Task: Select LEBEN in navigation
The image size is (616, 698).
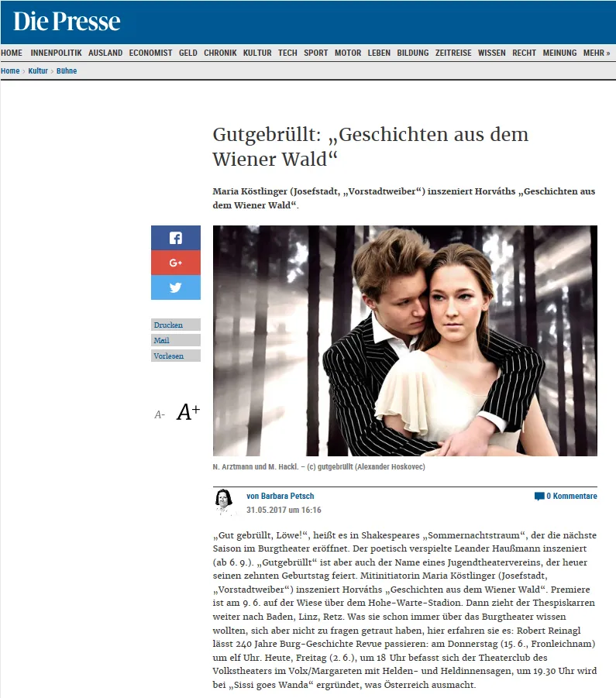Action: pyautogui.click(x=379, y=53)
